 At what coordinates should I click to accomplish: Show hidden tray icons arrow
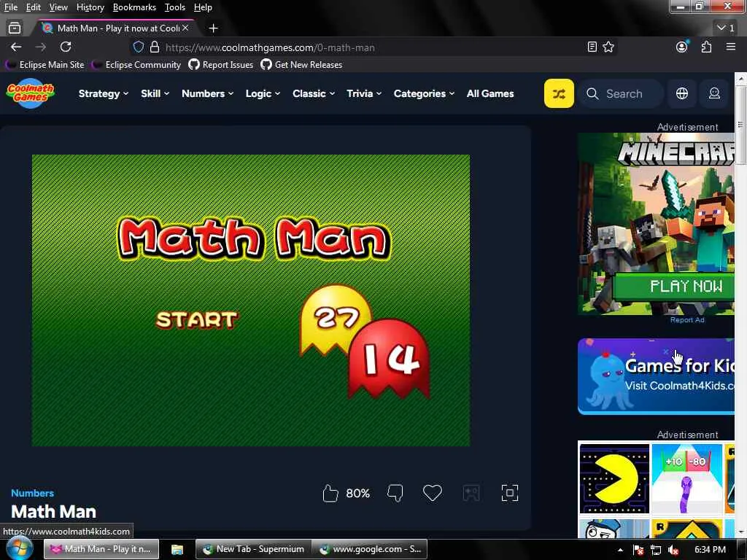click(x=620, y=550)
